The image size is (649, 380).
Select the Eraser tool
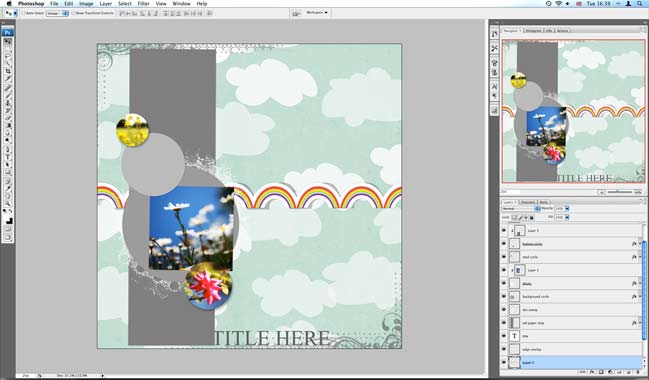8,118
